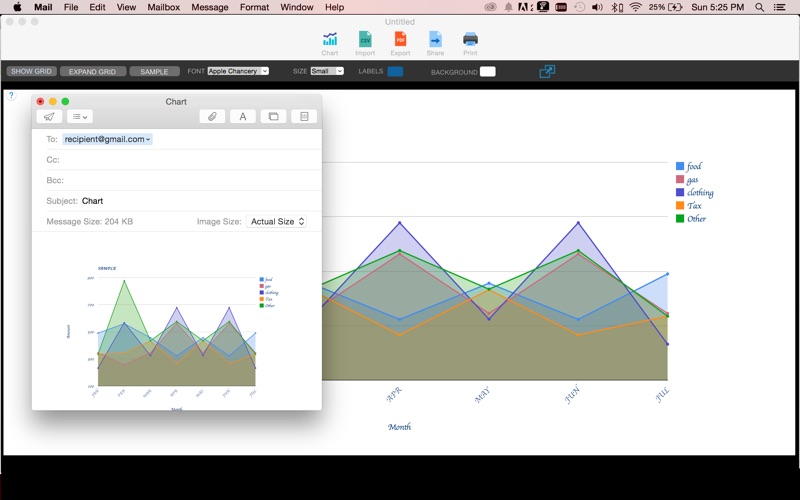
Task: Click the Month axis label
Action: (x=399, y=427)
